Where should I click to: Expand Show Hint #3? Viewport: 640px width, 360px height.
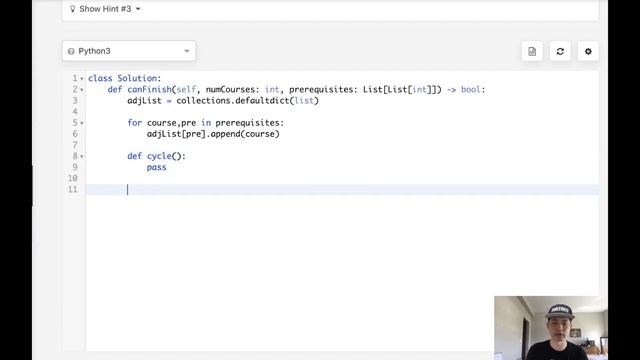(x=105, y=9)
